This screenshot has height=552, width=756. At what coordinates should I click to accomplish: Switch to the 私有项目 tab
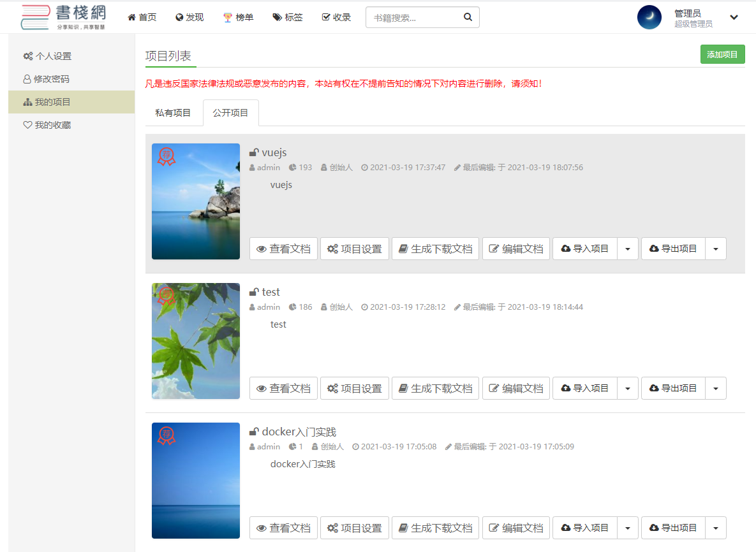tap(173, 113)
